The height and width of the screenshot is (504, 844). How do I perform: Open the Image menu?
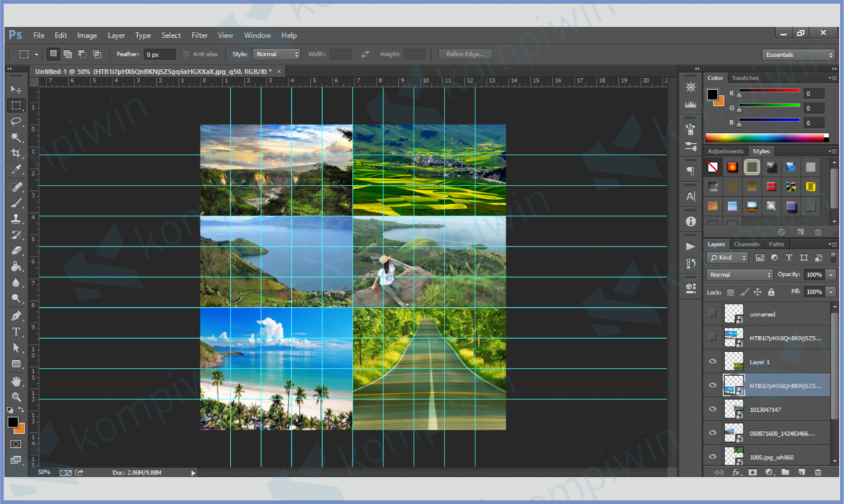87,35
